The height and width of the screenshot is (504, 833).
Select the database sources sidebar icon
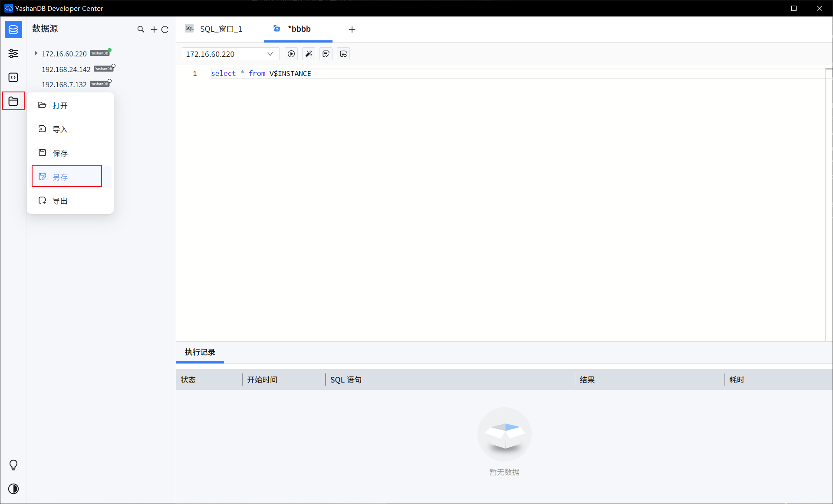click(x=13, y=29)
